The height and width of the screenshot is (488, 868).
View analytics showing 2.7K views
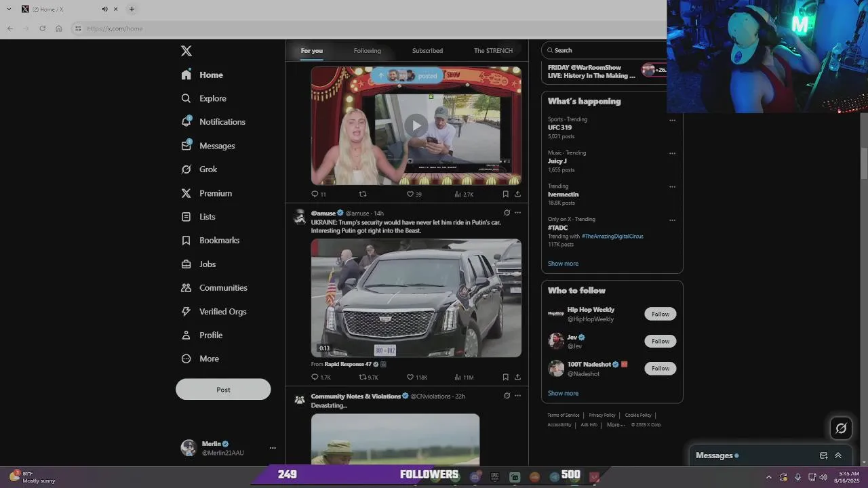tap(463, 194)
